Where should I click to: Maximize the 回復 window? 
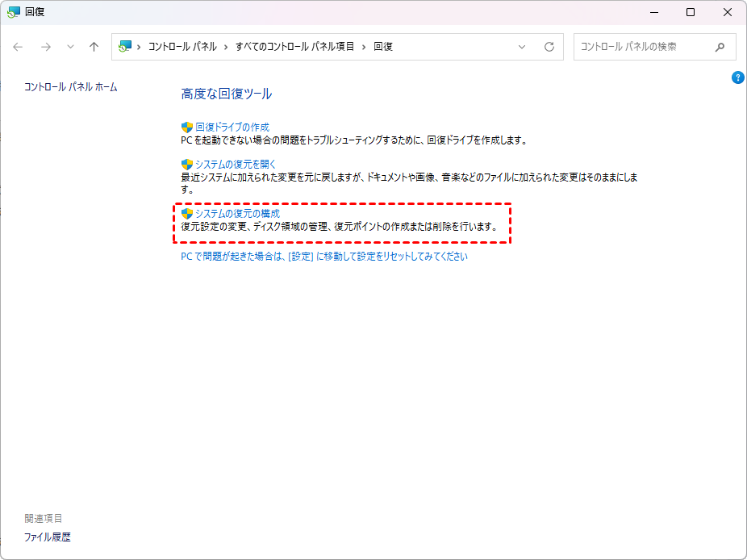(x=691, y=12)
